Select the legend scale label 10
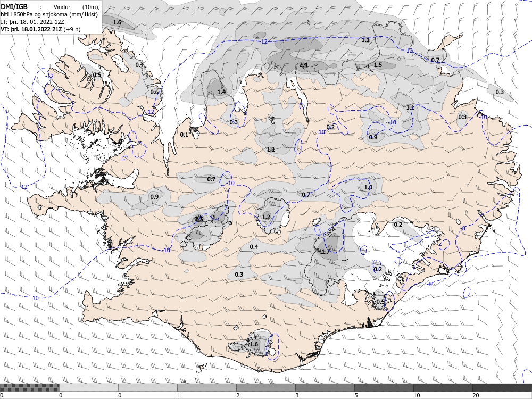This screenshot has width=532, height=399. [417, 395]
